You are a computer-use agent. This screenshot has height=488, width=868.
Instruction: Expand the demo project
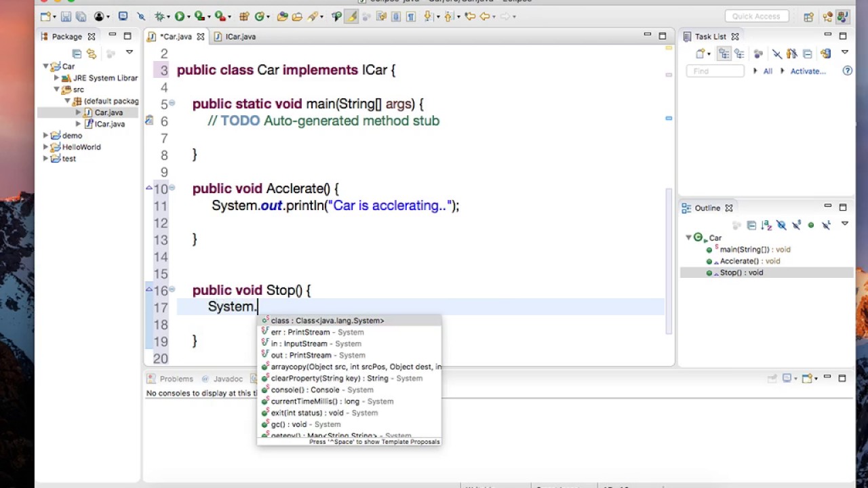46,136
